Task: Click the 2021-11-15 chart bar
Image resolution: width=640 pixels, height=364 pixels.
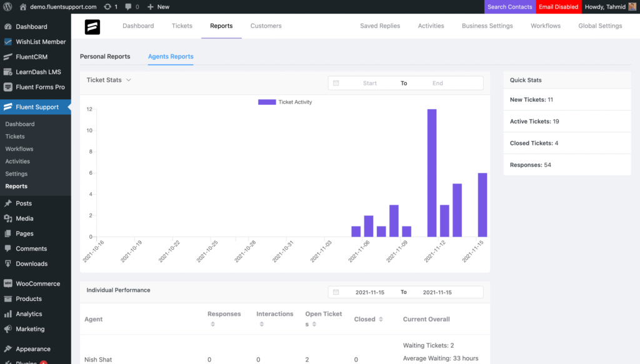Action: click(482, 205)
